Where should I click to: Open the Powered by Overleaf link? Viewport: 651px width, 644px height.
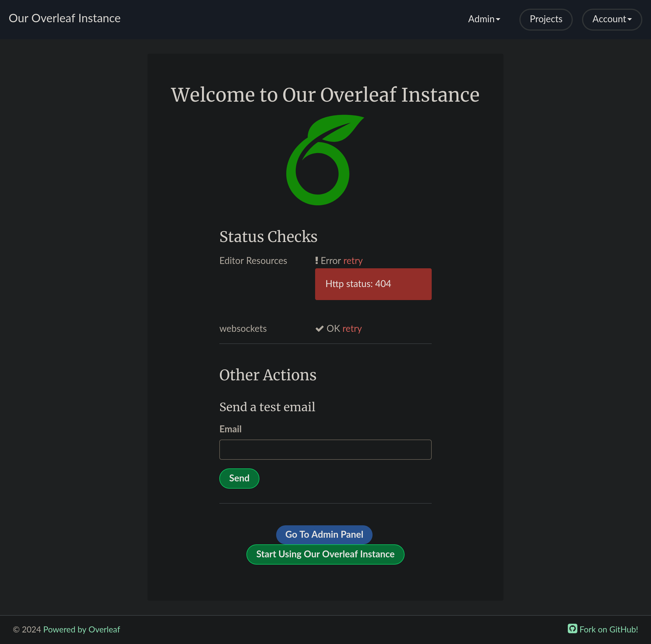tap(82, 630)
